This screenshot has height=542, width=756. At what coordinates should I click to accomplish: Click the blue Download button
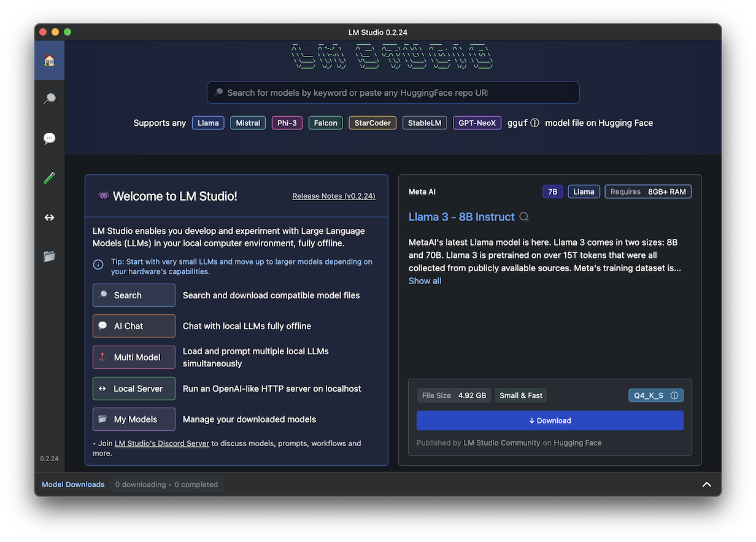550,420
